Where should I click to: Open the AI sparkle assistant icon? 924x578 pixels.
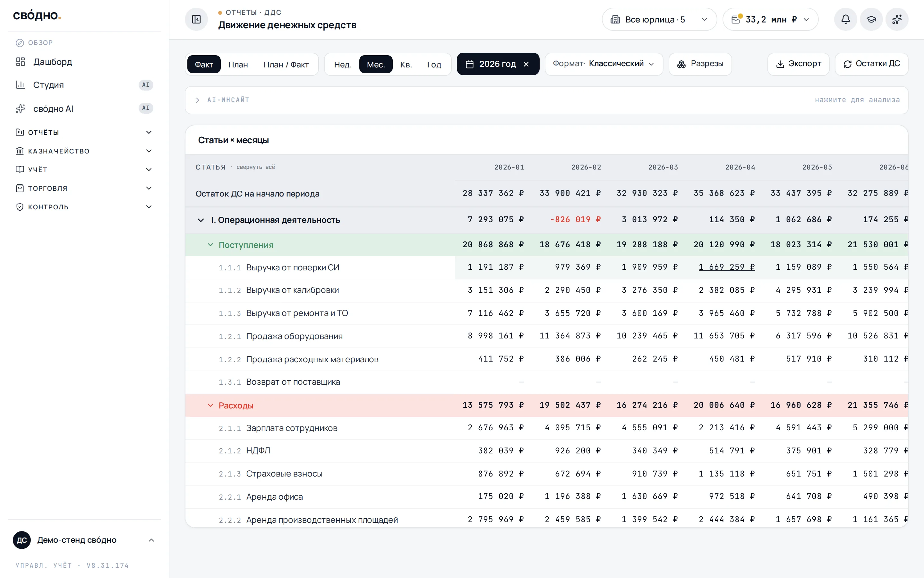[897, 20]
